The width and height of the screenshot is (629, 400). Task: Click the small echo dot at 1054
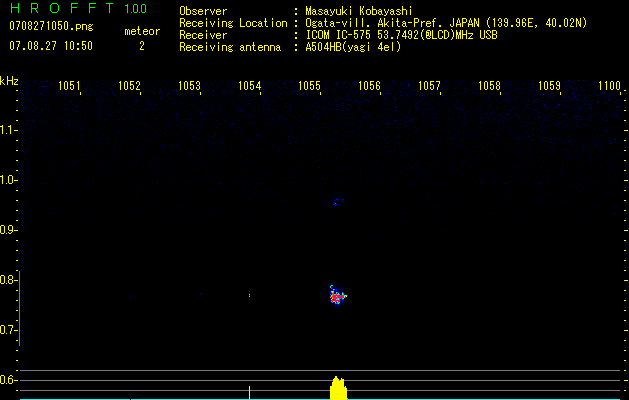250,295
